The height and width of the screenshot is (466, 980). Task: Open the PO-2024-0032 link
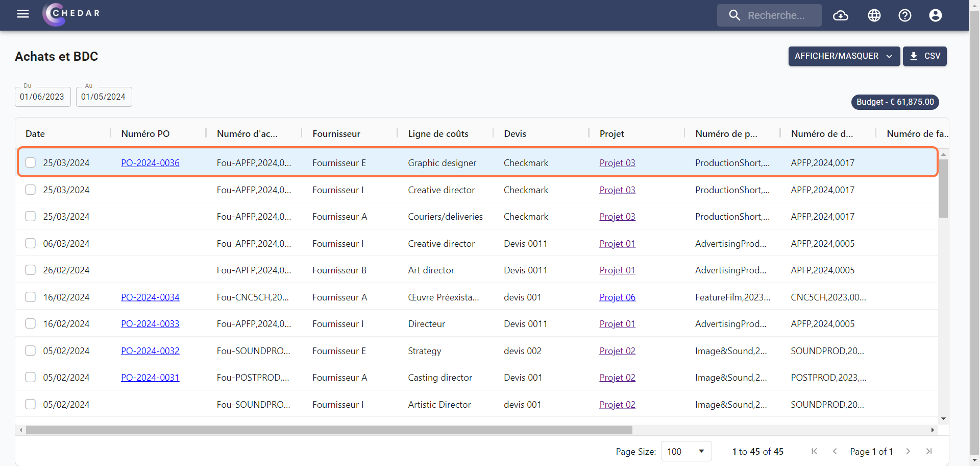click(x=150, y=351)
